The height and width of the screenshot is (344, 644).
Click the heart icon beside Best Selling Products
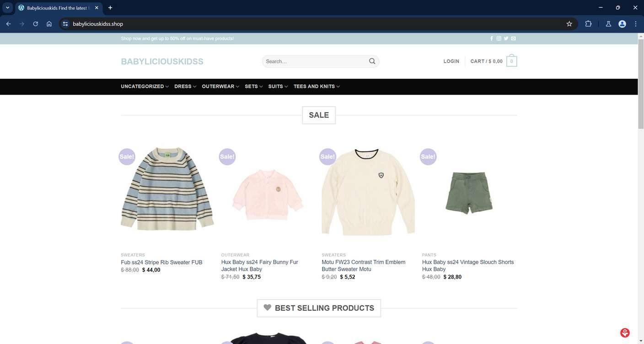click(268, 307)
